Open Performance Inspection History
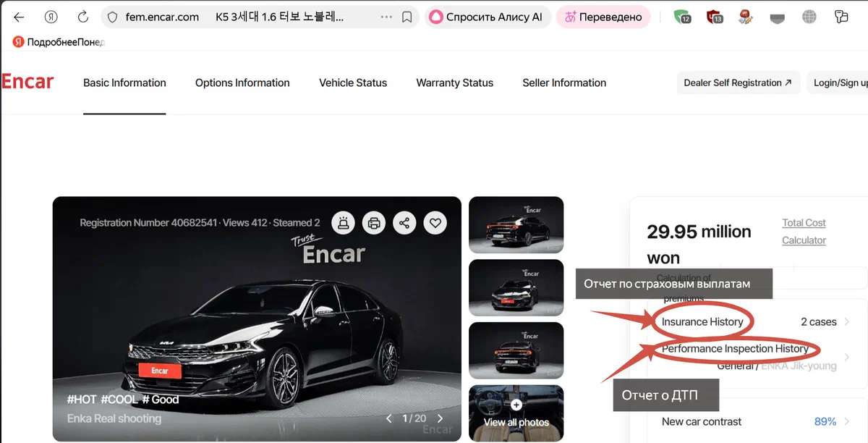The image size is (868, 443). [735, 349]
